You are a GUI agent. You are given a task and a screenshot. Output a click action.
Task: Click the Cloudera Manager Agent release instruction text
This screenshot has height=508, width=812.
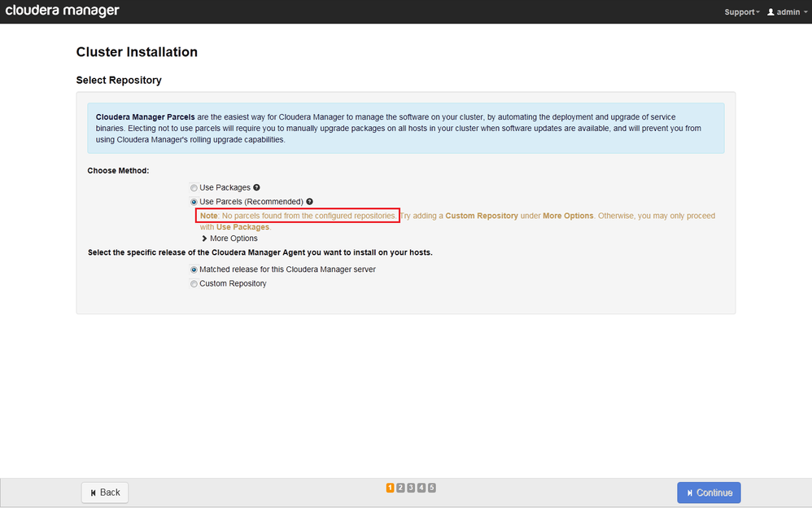tap(260, 252)
